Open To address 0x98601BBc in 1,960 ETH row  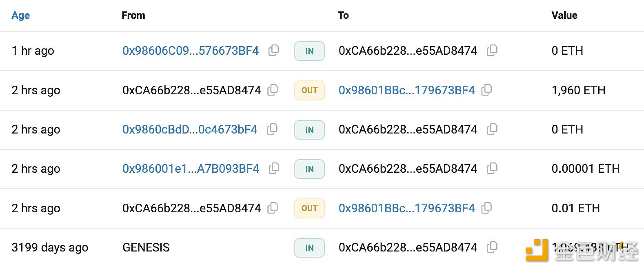point(407,90)
